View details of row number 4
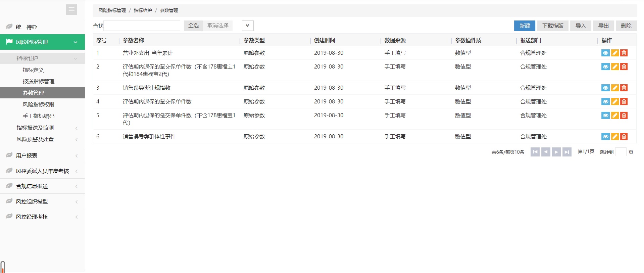 click(x=605, y=102)
